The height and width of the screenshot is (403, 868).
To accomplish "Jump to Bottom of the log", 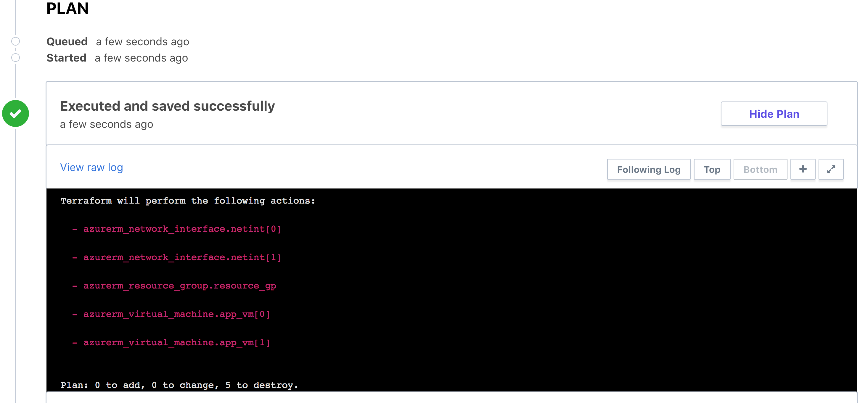I will pyautogui.click(x=760, y=169).
